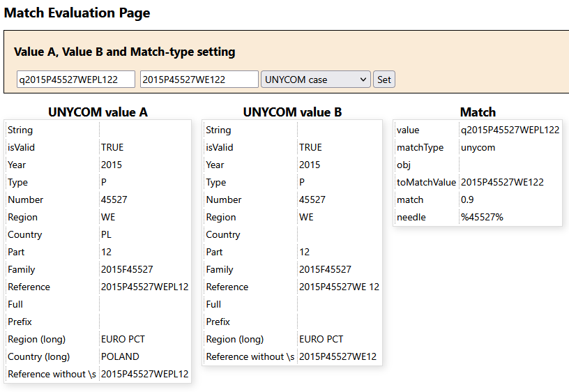Click the UNYCOM value B table heading

292,112
